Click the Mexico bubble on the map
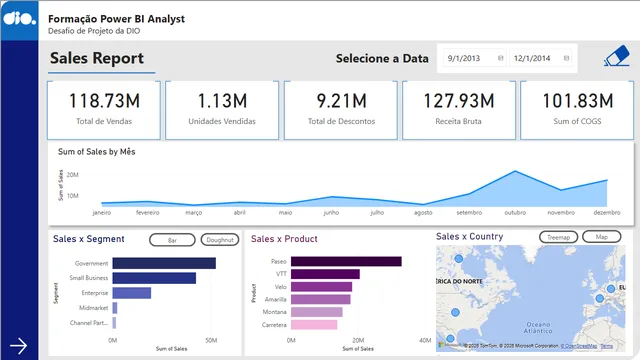Viewport: 640px width, 360px height. pyautogui.click(x=450, y=338)
